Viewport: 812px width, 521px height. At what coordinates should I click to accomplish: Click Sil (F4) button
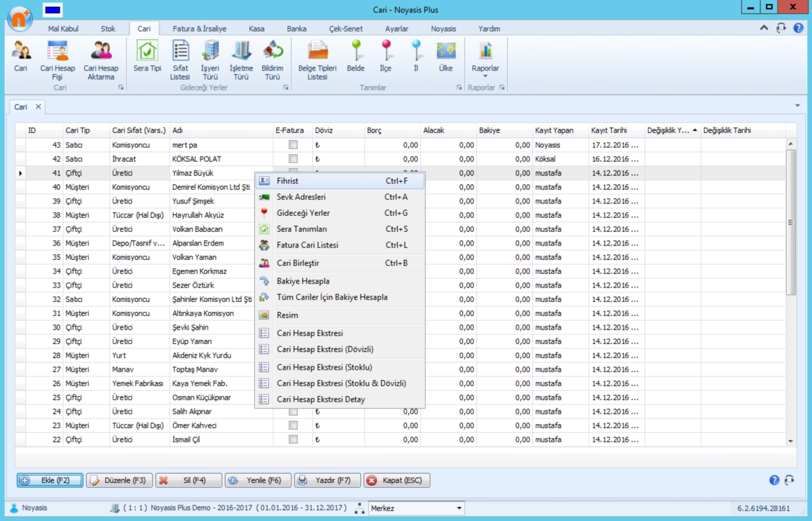188,480
